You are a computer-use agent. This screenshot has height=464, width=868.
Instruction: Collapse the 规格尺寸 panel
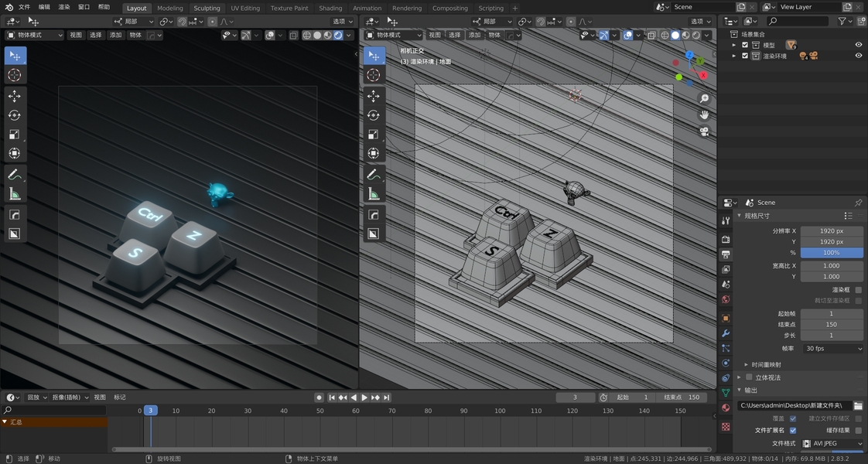740,216
